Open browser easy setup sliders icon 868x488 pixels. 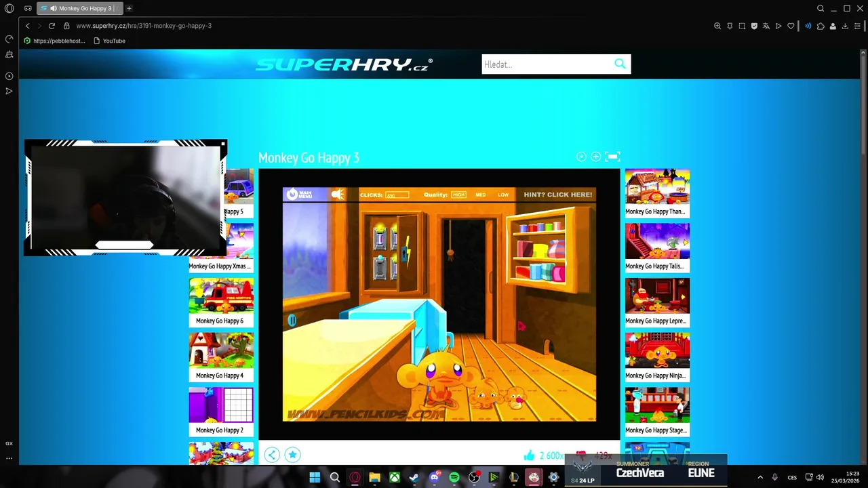[857, 26]
